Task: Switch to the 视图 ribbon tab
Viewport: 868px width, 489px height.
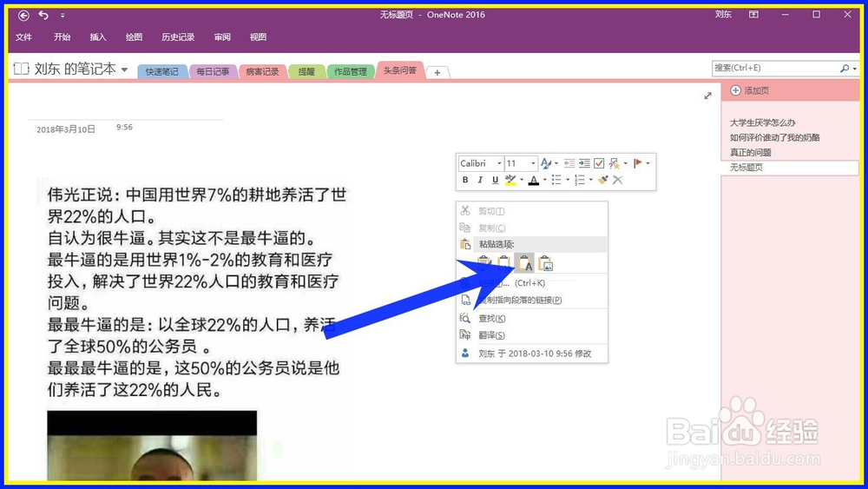Action: pos(258,37)
